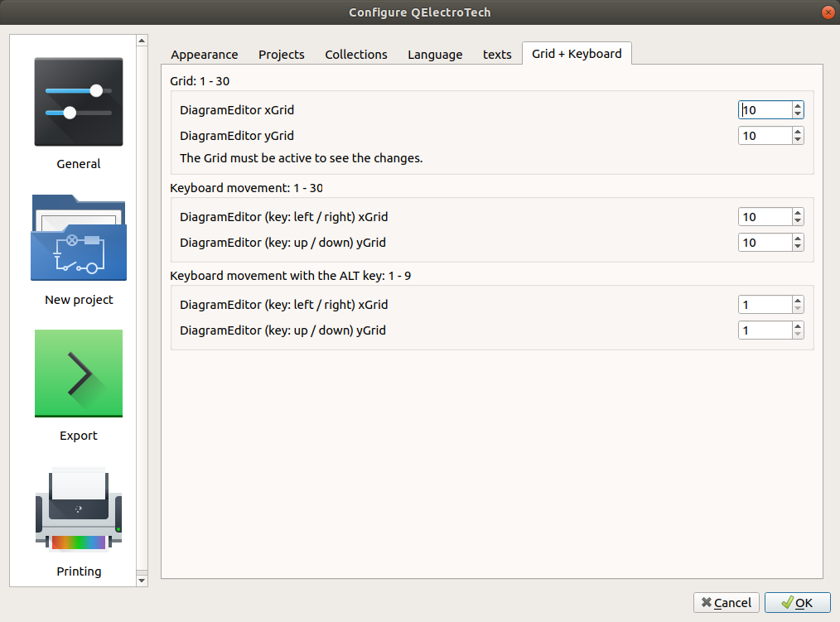The width and height of the screenshot is (840, 622).
Task: Click 'Keyboard movement: 1 - 30' heading
Action: click(246, 188)
